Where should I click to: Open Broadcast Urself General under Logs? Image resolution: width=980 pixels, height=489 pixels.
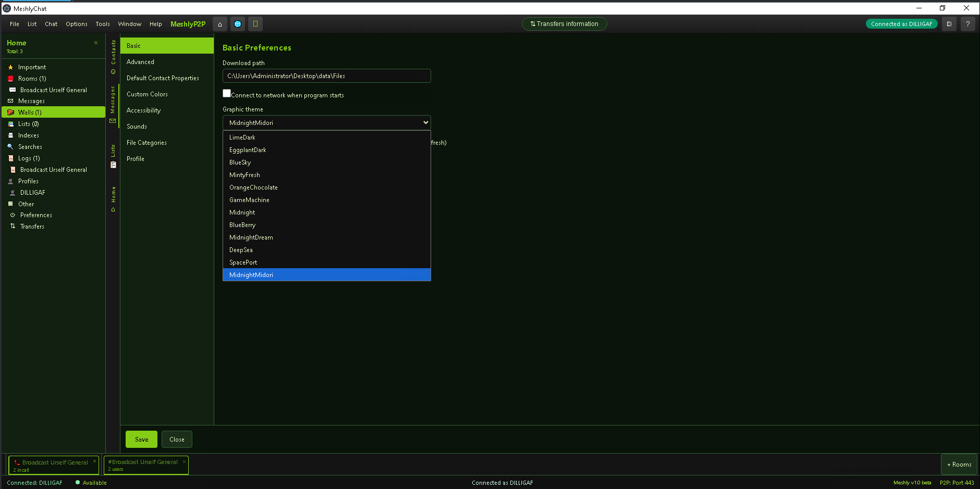coord(53,170)
